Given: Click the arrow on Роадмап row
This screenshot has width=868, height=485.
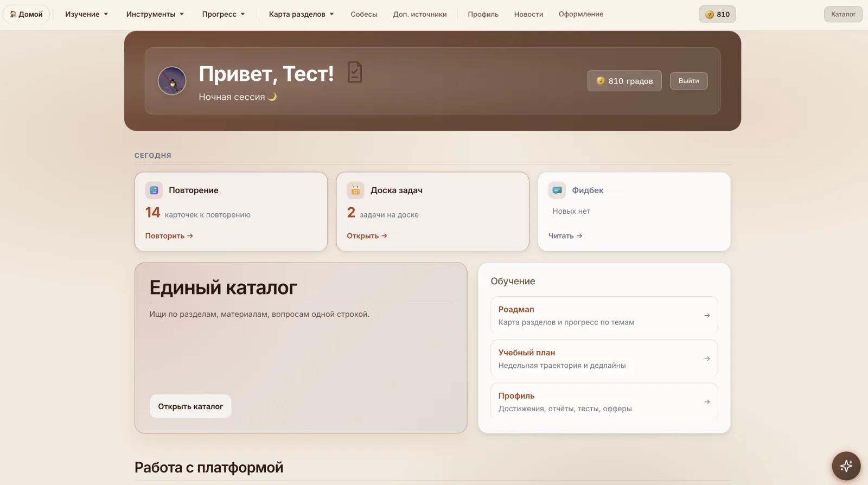Looking at the screenshot, I should (x=707, y=315).
